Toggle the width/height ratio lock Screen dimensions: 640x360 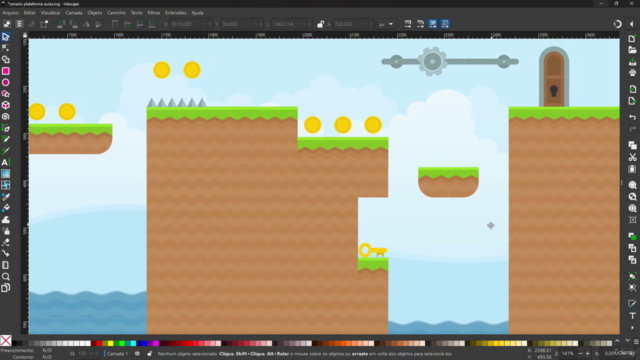pos(320,24)
